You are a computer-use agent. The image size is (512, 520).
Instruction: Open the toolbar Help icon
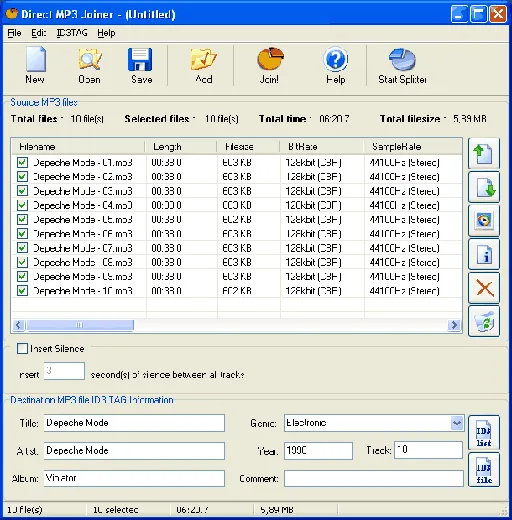(x=335, y=65)
